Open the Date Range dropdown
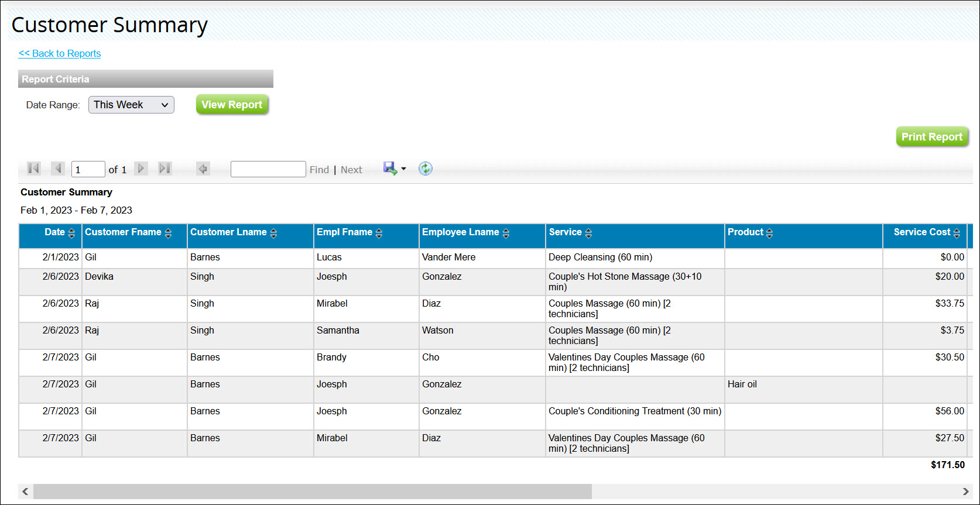Viewport: 980px width, 505px height. [131, 105]
